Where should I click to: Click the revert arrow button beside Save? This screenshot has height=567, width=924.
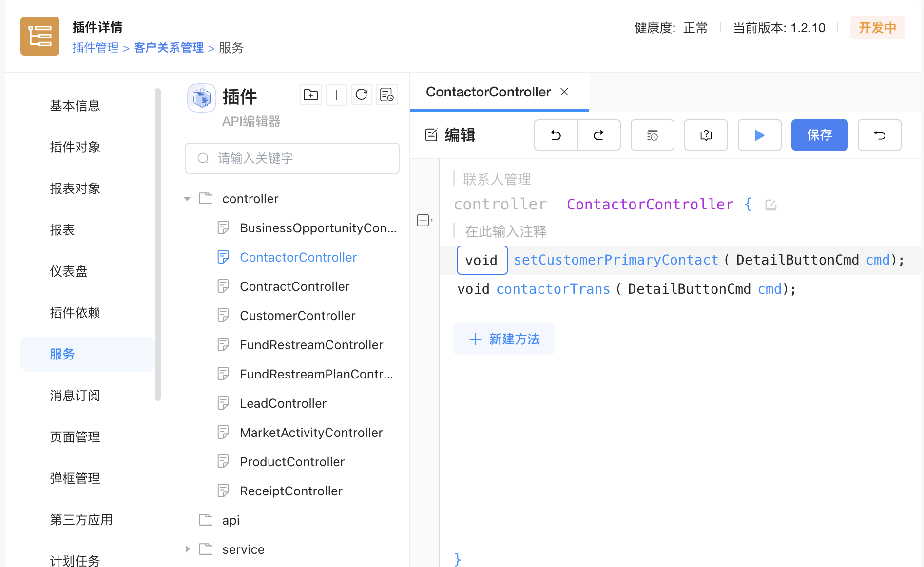pos(879,135)
